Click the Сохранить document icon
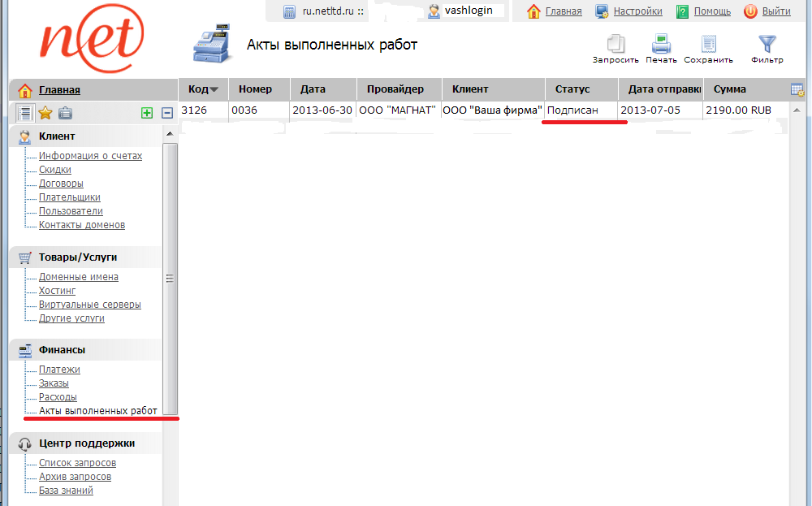Screen dimensions: 812x506 tap(708, 45)
